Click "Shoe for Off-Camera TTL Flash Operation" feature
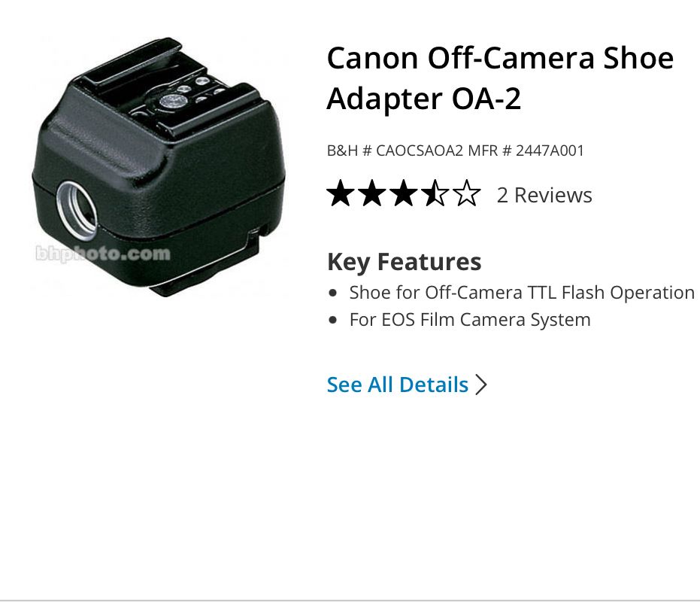This screenshot has width=700, height=602. tap(522, 293)
